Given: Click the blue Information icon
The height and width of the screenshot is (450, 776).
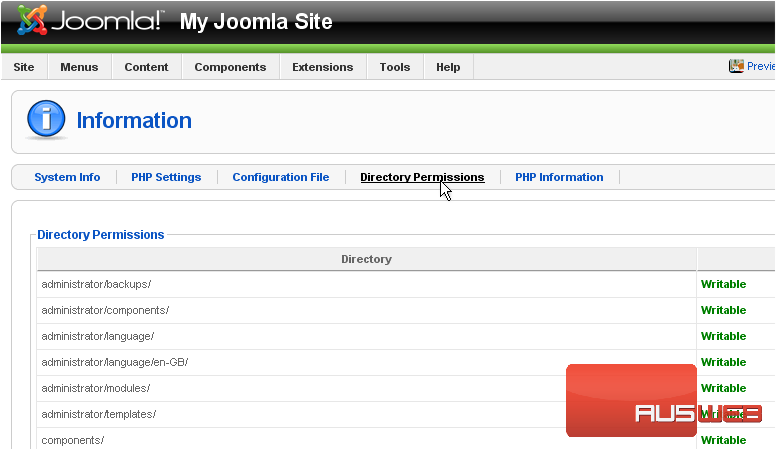Looking at the screenshot, I should click(46, 120).
